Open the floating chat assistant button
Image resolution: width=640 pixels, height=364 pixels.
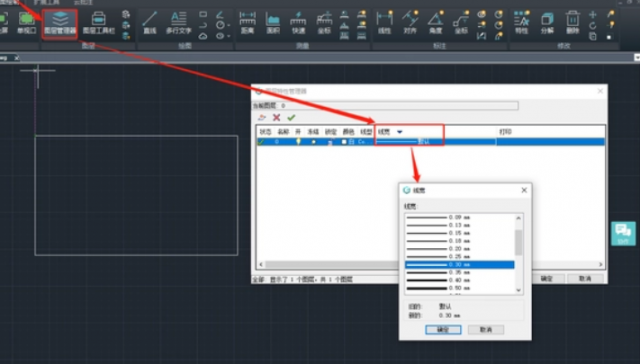[623, 233]
